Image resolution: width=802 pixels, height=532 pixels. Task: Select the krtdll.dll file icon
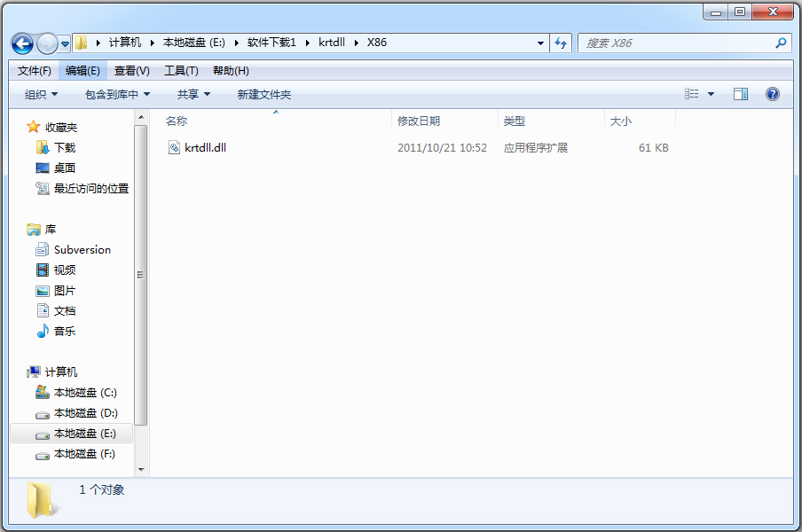(174, 148)
